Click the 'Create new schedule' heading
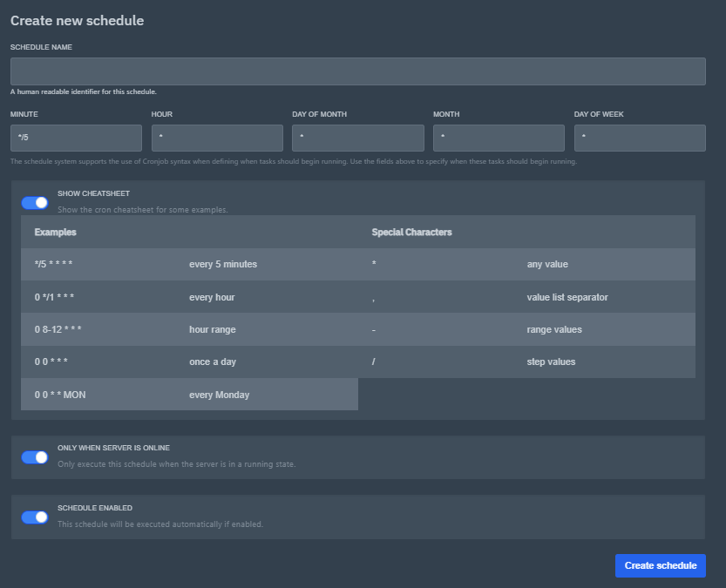726x588 pixels. coord(78,21)
